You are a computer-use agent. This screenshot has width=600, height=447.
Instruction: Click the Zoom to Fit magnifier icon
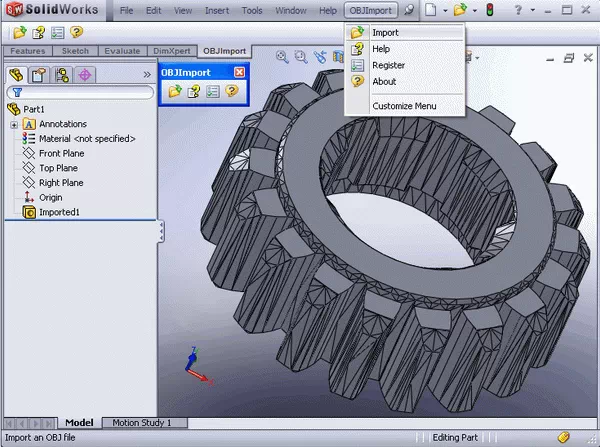[283, 57]
